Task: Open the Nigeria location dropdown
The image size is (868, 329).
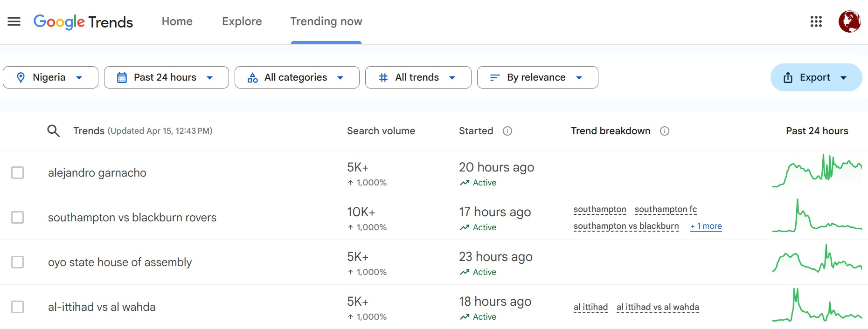Action: (x=50, y=77)
